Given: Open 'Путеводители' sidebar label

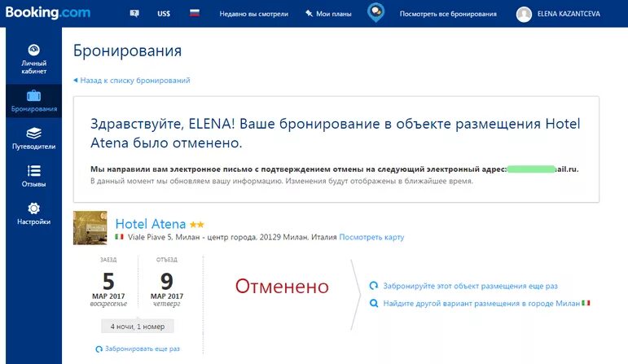Looking at the screenshot, I should (34, 147).
